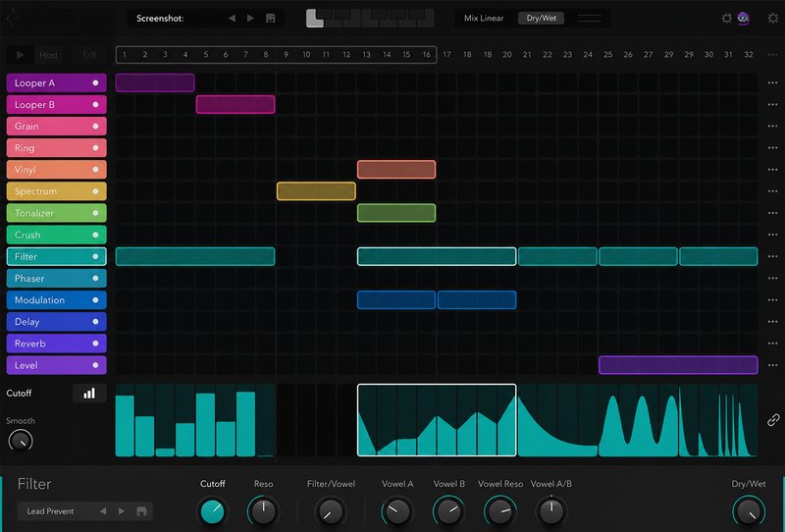Open the top-right settings gear
785x532 pixels.
click(x=772, y=18)
